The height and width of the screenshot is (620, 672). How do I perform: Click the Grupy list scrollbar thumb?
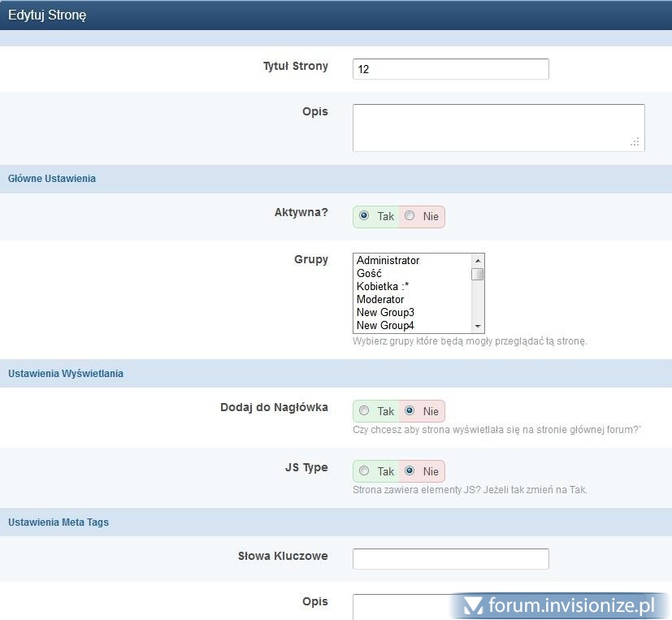[478, 274]
